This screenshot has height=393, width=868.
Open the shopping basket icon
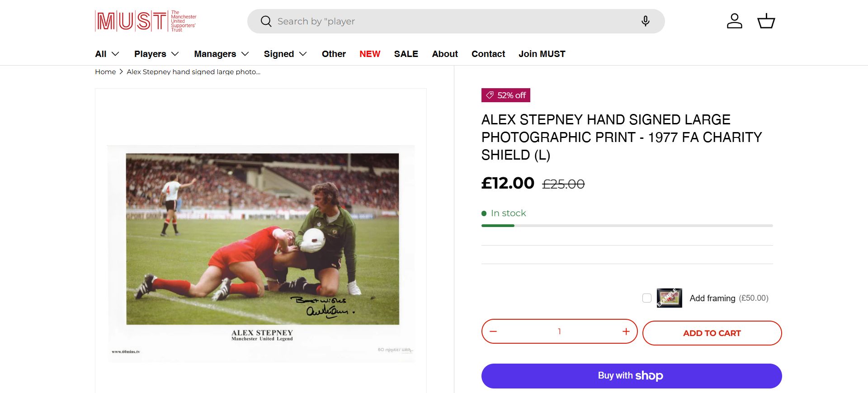point(766,21)
